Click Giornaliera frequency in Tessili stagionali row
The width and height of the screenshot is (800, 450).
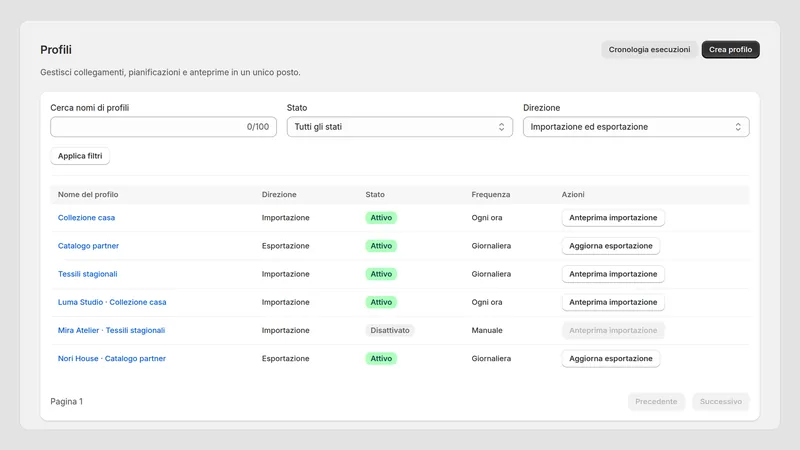491,274
